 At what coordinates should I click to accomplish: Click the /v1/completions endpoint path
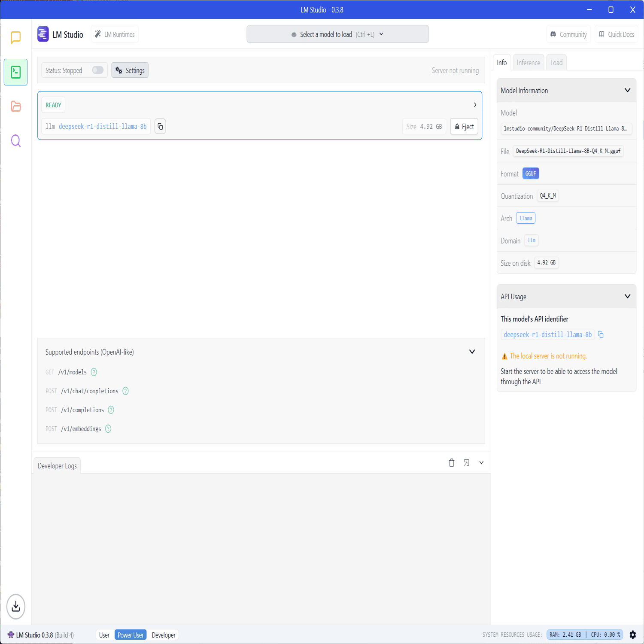82,410
